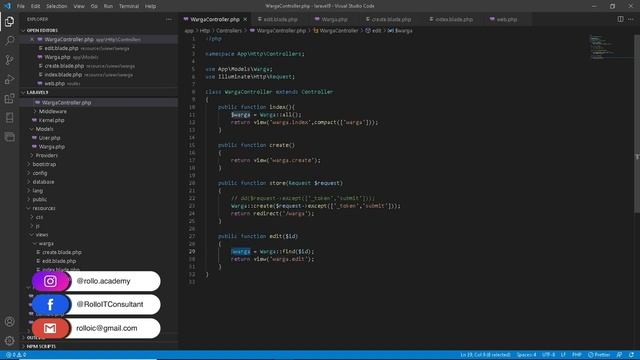
Task: Expand the Providers folder
Action: tap(46, 156)
